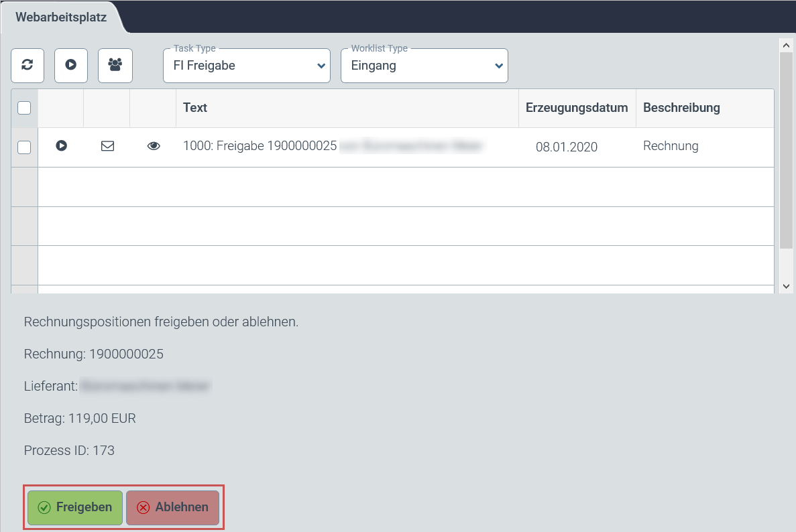Open the group assignment icon
This screenshot has height=532, width=796.
[115, 65]
